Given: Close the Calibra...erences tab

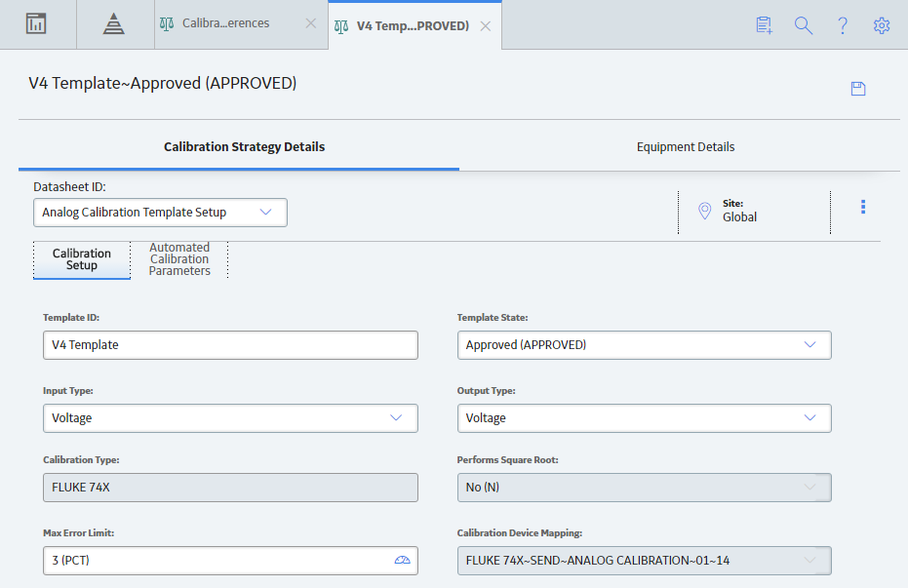Looking at the screenshot, I should pos(311,23).
